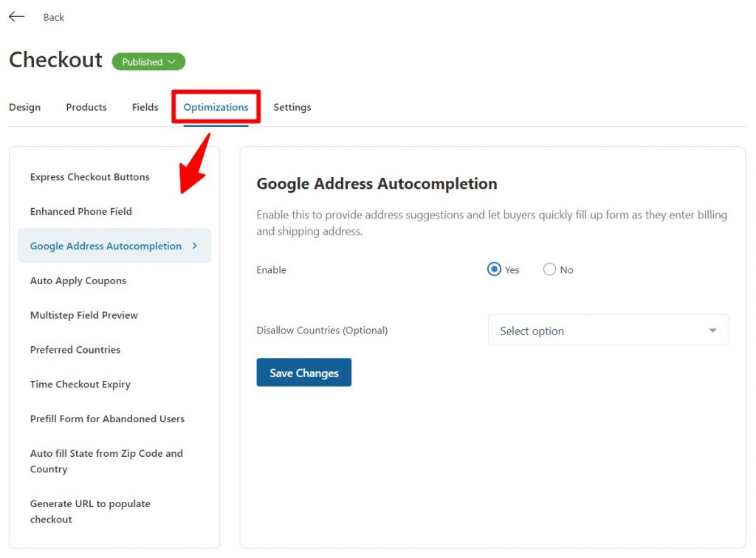Click the back arrow icon

tap(16, 17)
